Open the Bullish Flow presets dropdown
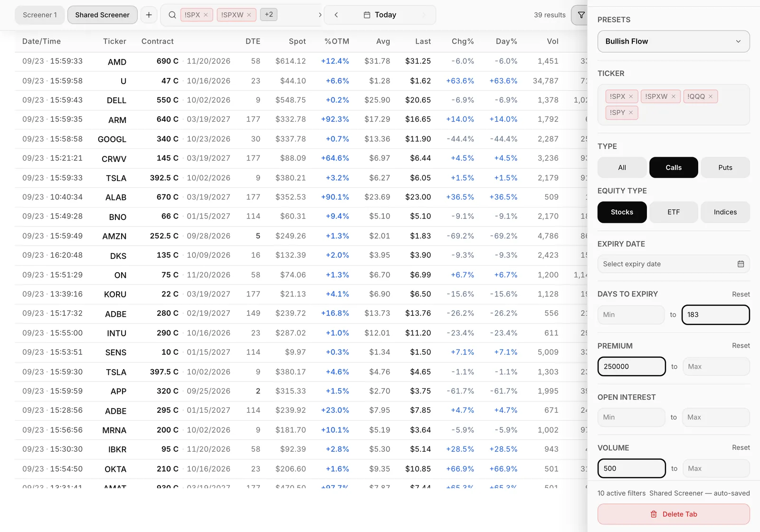The width and height of the screenshot is (760, 532). (x=674, y=41)
